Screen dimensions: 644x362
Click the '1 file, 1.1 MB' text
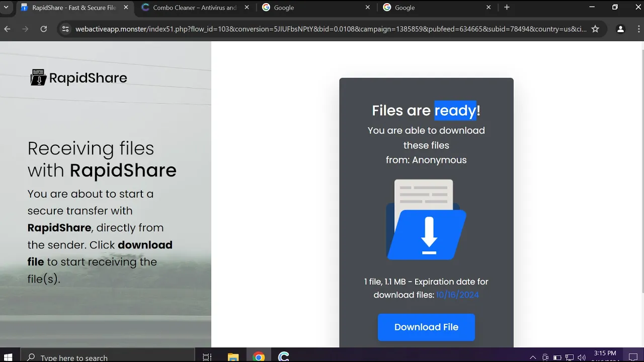385,282
